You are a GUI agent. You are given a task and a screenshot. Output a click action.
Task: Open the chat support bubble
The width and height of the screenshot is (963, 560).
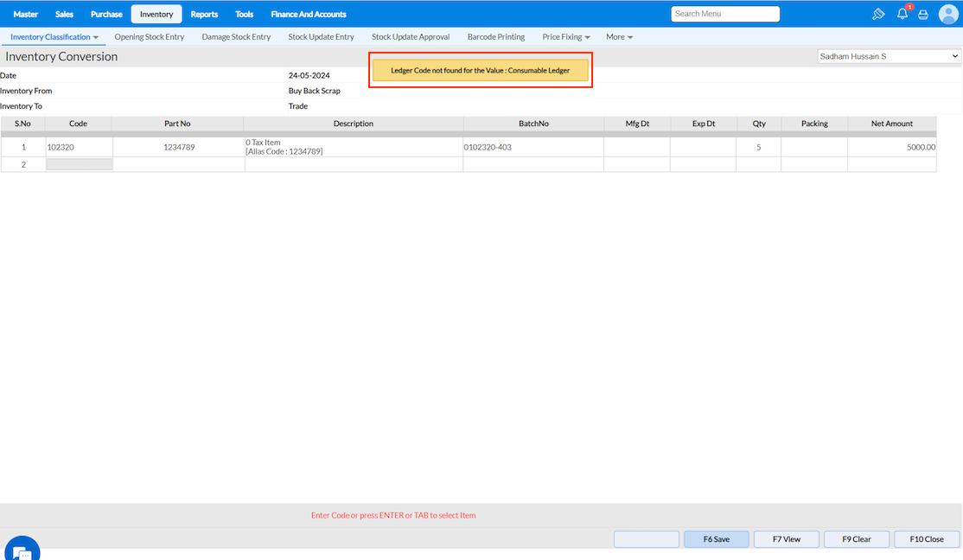pos(22,549)
